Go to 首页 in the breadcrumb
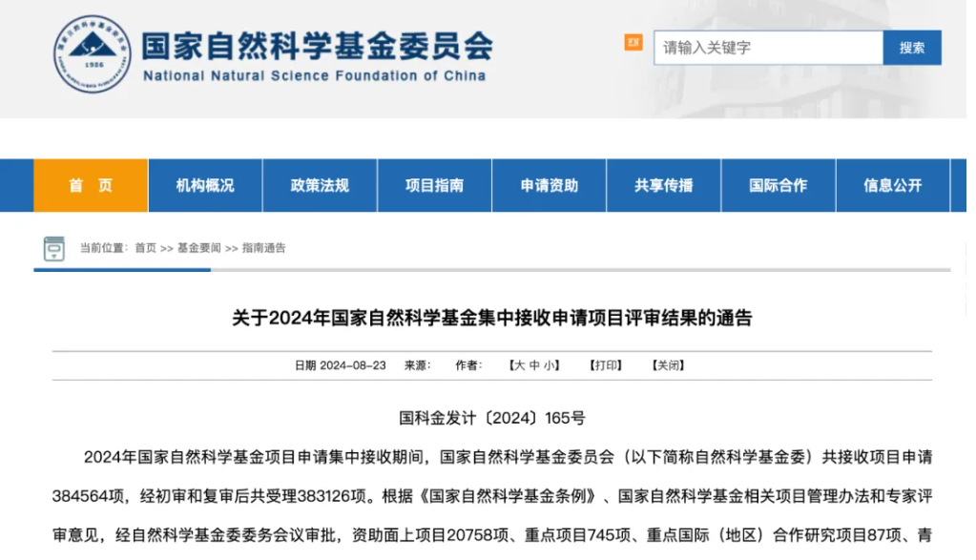Viewport: 976px width, 560px height. 146,248
